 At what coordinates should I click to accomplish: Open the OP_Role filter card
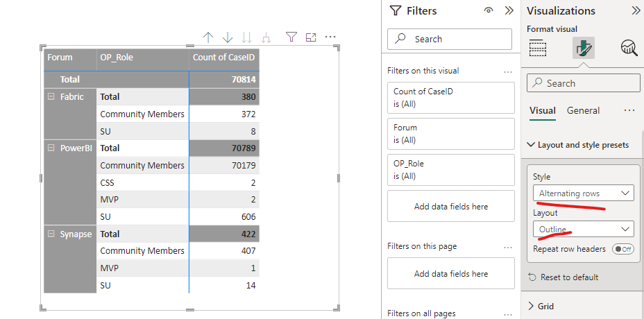click(451, 170)
